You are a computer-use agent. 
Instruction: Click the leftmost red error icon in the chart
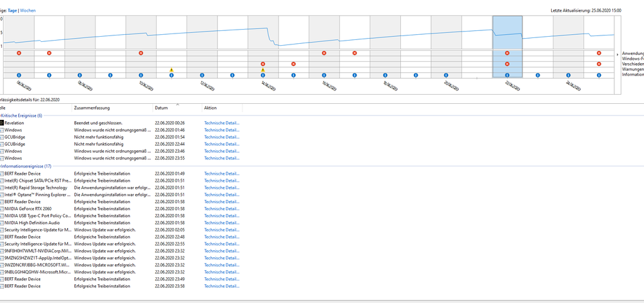click(19, 53)
